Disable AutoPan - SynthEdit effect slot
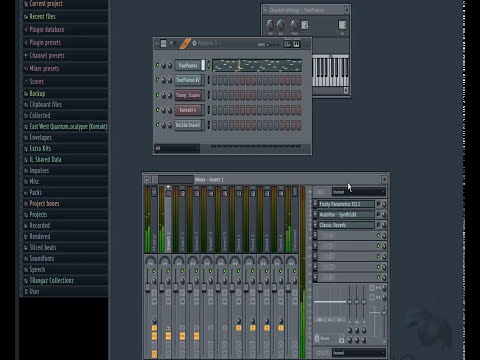 [378, 214]
